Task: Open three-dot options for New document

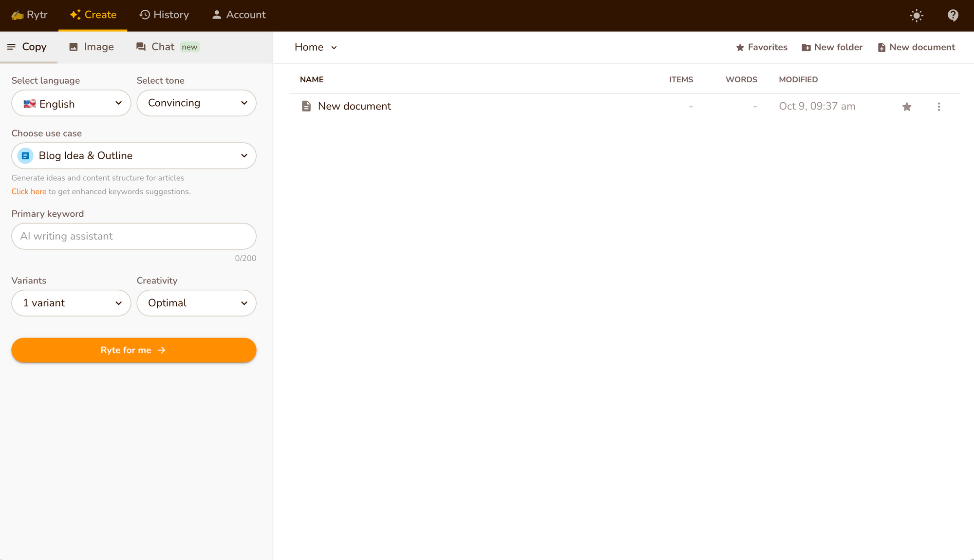Action: tap(938, 107)
